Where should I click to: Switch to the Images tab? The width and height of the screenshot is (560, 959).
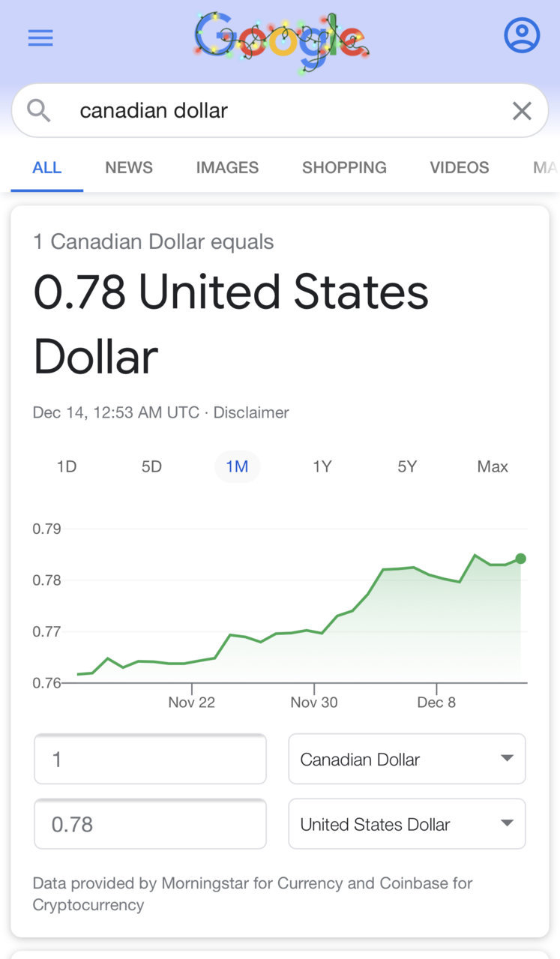coord(227,168)
